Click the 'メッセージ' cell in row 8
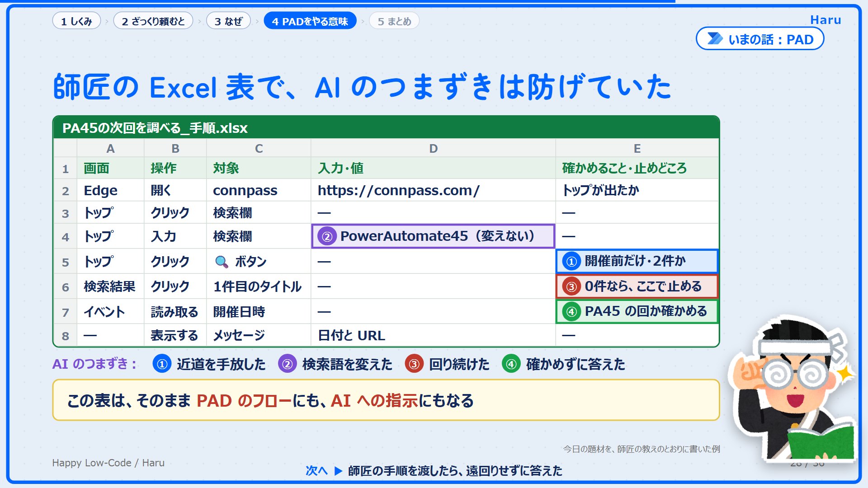The width and height of the screenshot is (868, 488). tap(259, 335)
